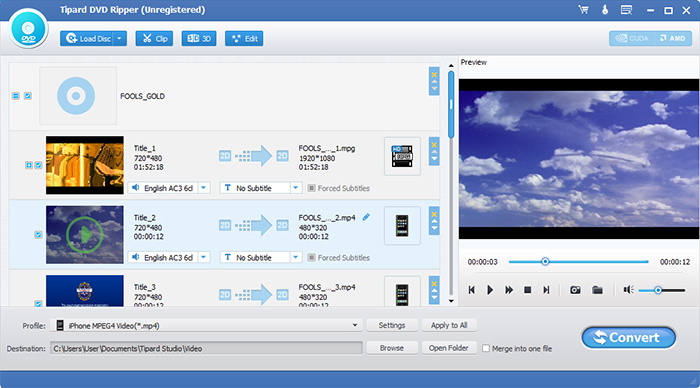Viewport: 700px width, 388px height.
Task: Click the title list scrollbar thumb
Action: point(451,104)
